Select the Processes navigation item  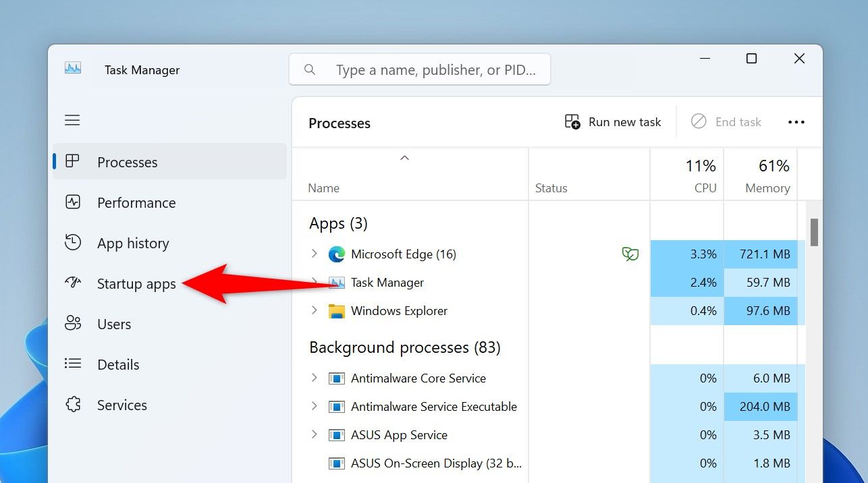point(127,163)
